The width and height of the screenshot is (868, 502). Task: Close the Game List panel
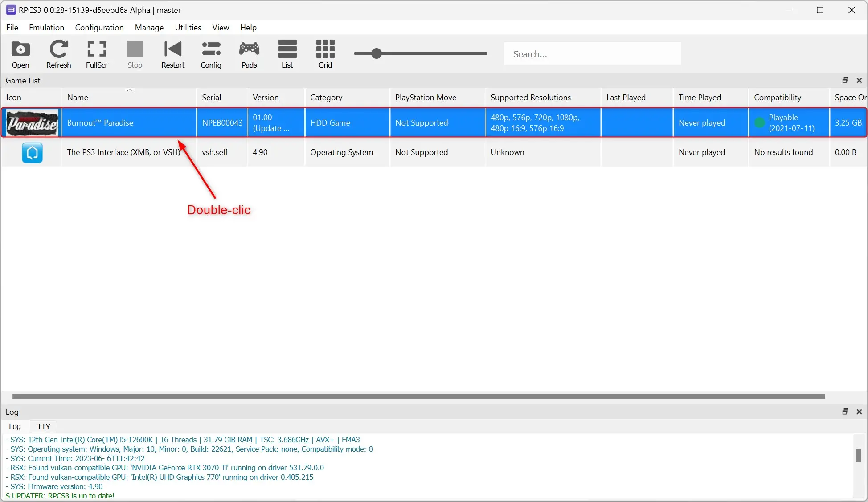coord(859,80)
